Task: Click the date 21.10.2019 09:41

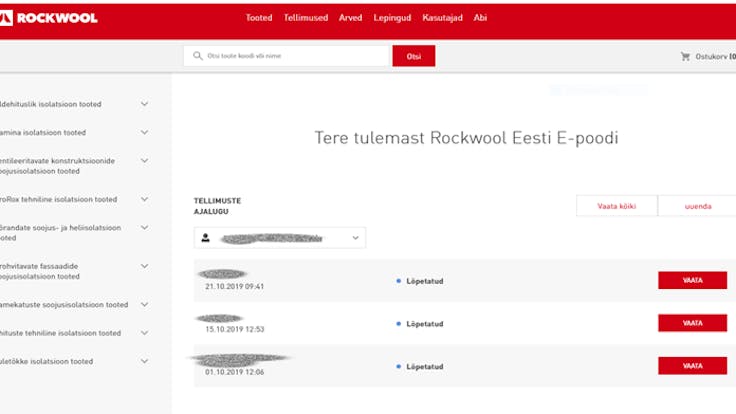Action: click(x=235, y=286)
